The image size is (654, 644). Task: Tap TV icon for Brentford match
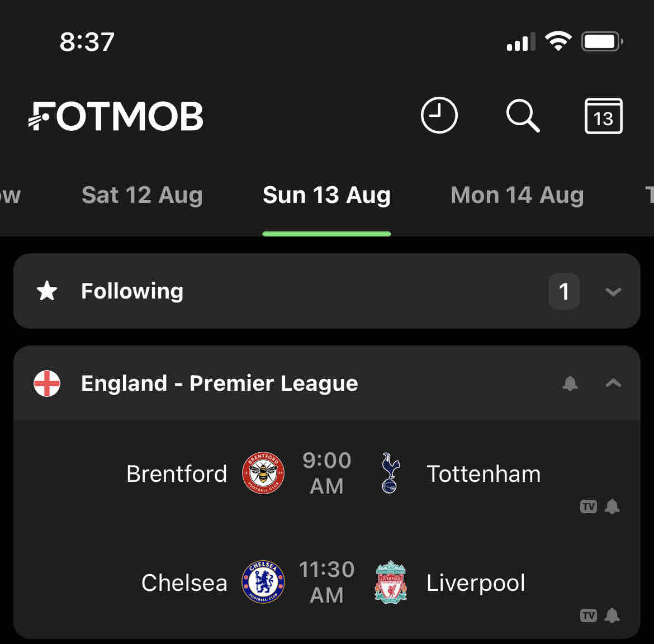click(x=589, y=506)
